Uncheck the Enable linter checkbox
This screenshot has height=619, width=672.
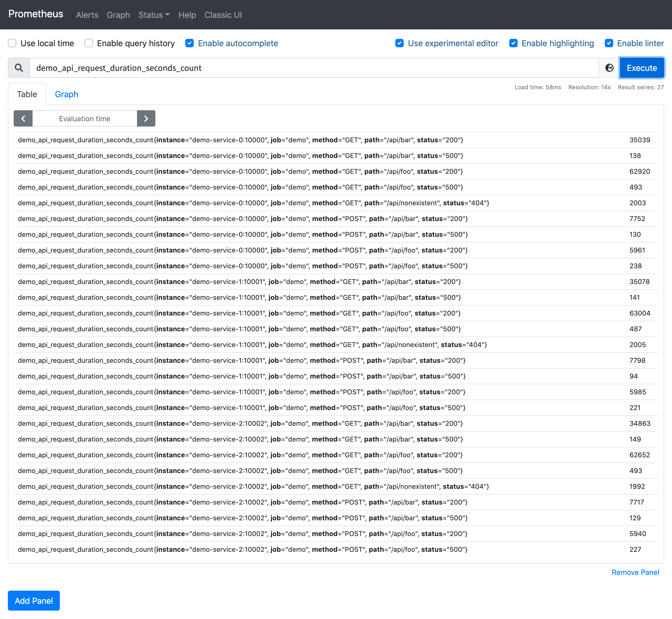609,43
